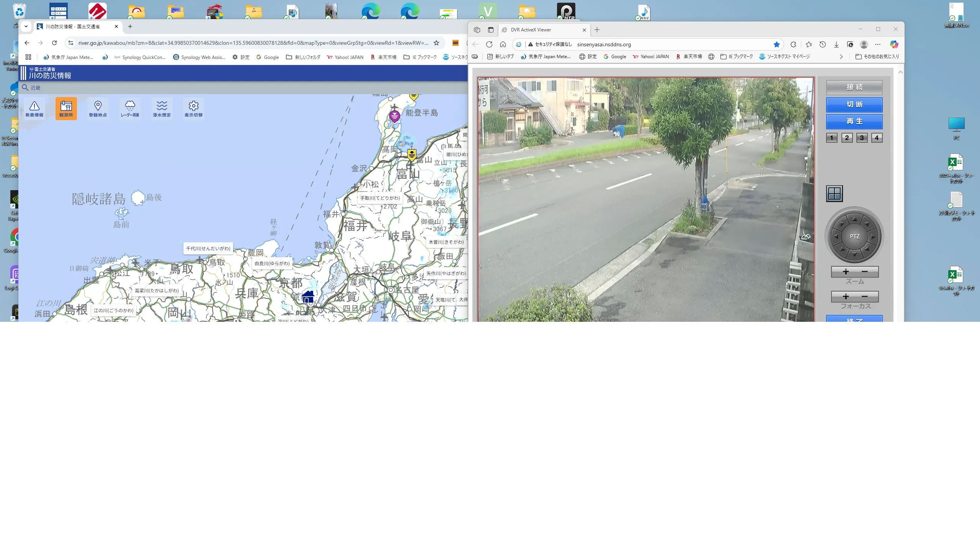Select camera channel 3

coord(862,138)
